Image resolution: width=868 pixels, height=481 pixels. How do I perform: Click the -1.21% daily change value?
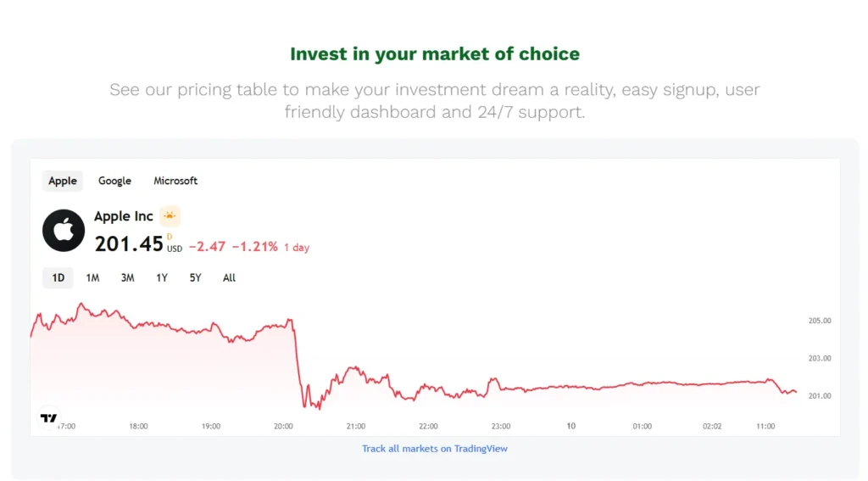pyautogui.click(x=257, y=247)
